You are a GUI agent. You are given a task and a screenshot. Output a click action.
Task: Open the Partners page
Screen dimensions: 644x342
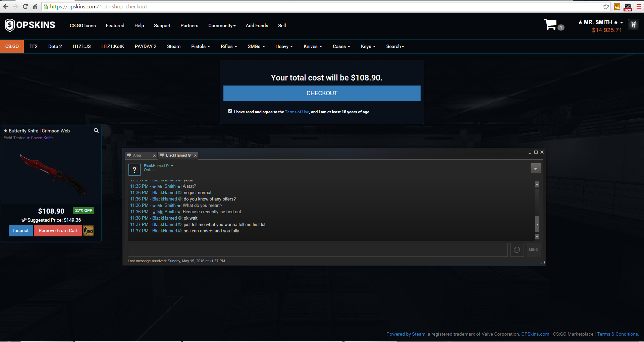coord(190,25)
